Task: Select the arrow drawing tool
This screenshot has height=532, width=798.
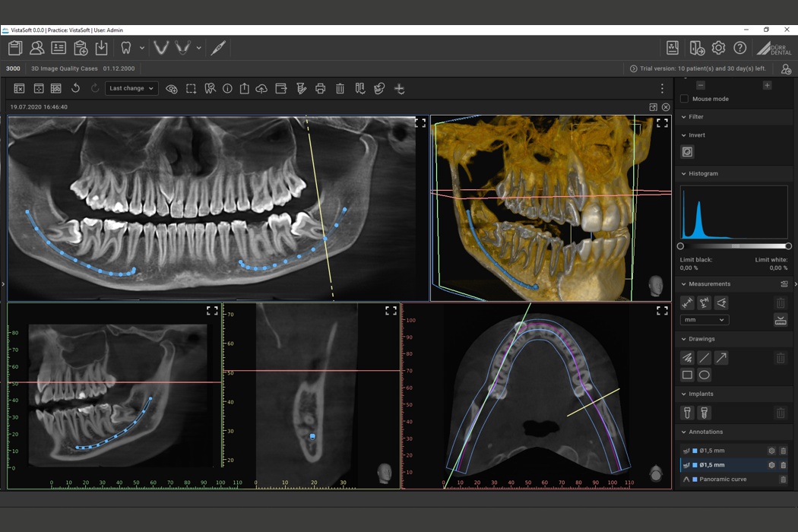Action: [x=721, y=358]
